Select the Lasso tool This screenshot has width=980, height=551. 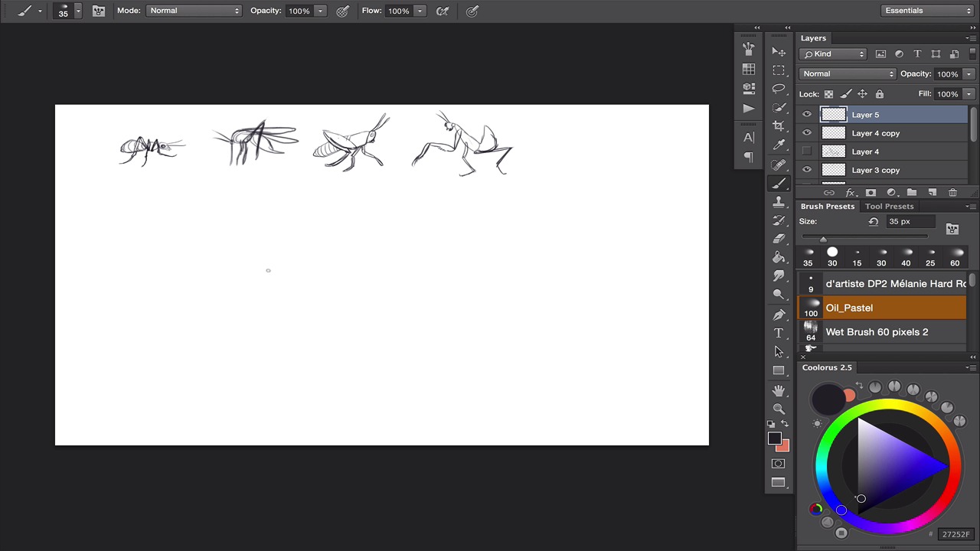click(x=779, y=89)
